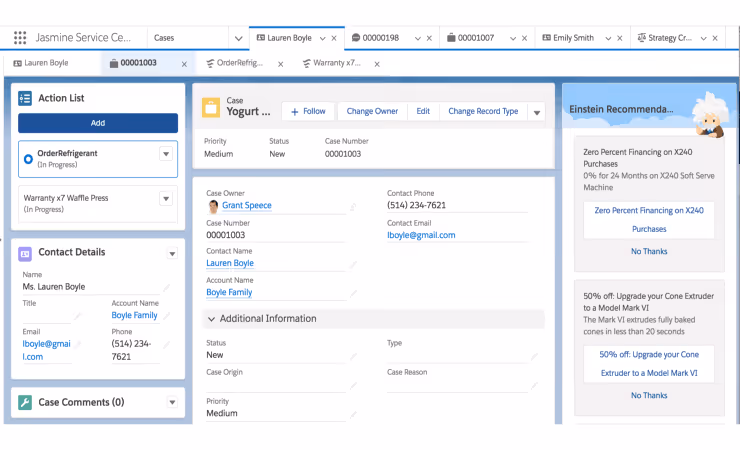This screenshot has width=740, height=450.
Task: Open Warranty x7 Waffle Press dropdown
Action: pos(166,199)
